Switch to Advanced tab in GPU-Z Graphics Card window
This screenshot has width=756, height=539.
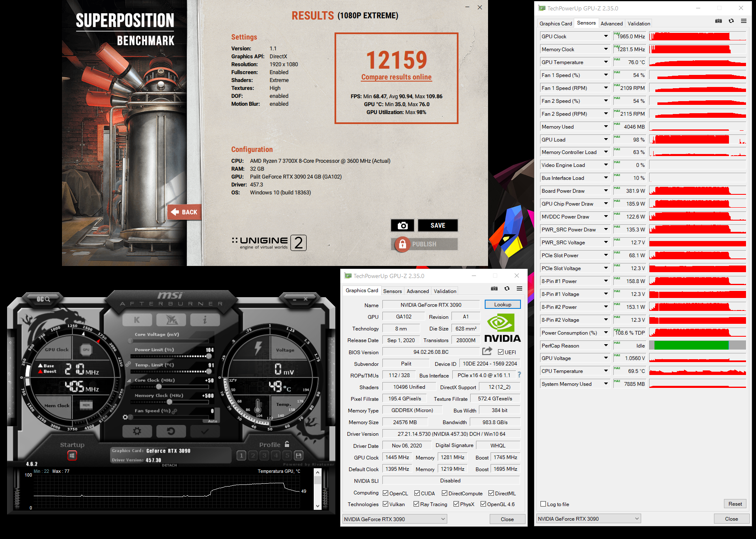tap(418, 291)
